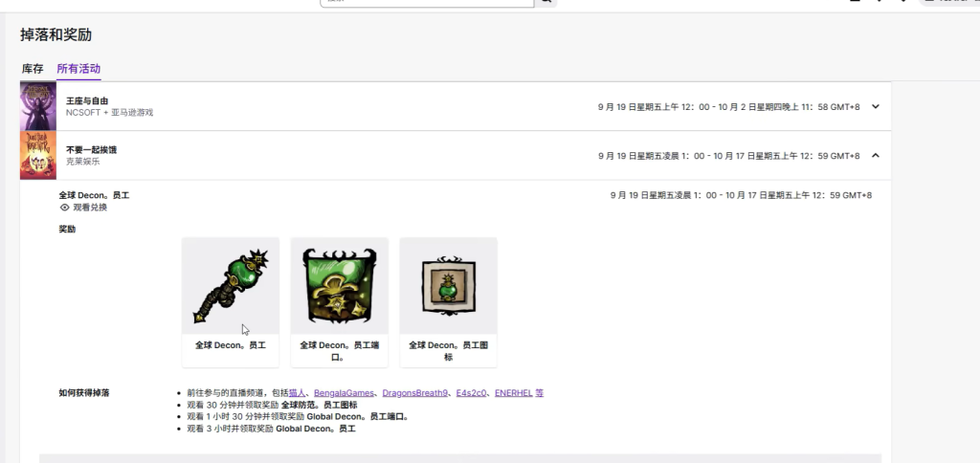This screenshot has height=463, width=980.
Task: Click the search magnifier button
Action: [x=547, y=3]
